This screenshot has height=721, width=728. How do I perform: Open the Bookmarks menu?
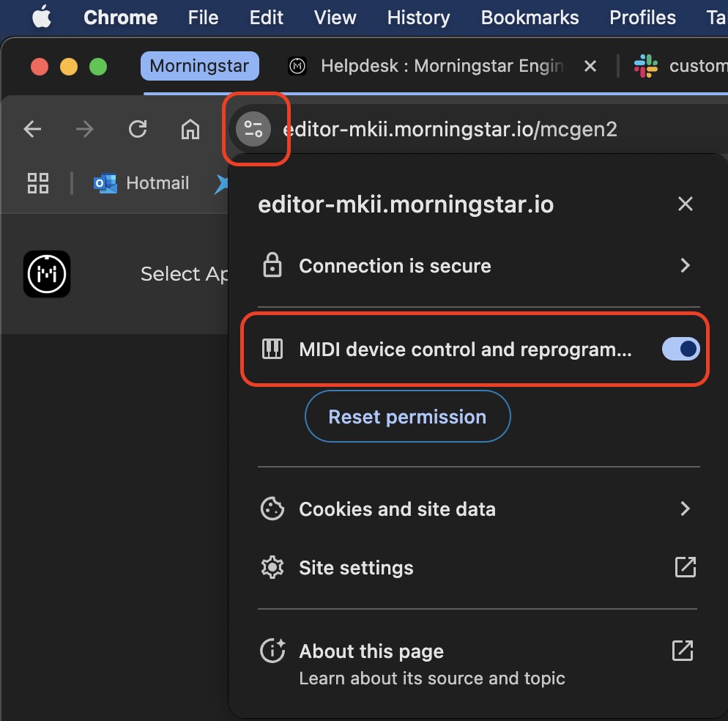[x=530, y=18]
